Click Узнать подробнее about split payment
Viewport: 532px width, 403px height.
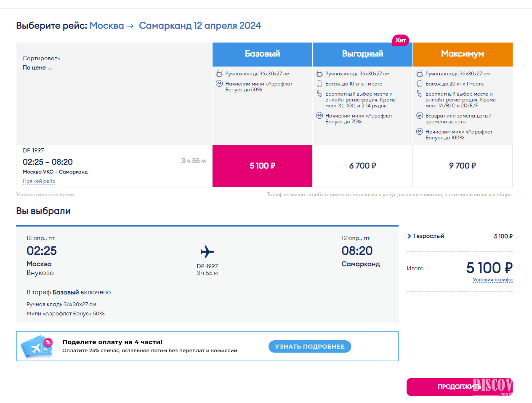coord(310,347)
